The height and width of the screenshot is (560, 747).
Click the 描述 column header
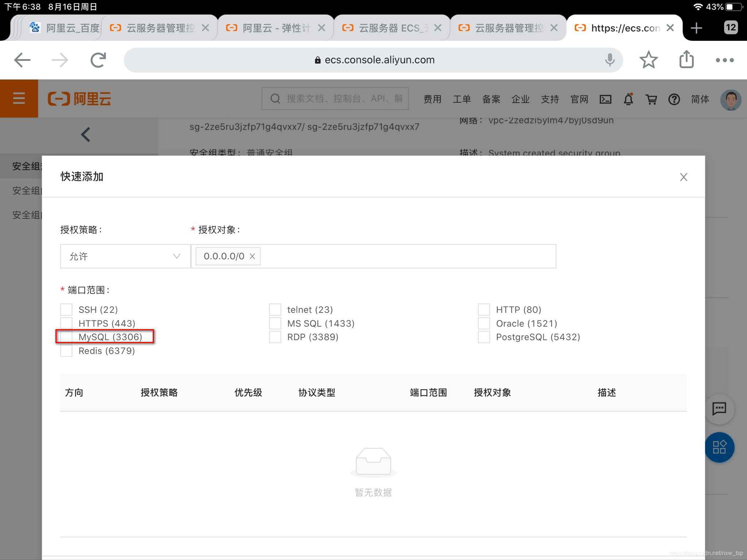pyautogui.click(x=607, y=393)
